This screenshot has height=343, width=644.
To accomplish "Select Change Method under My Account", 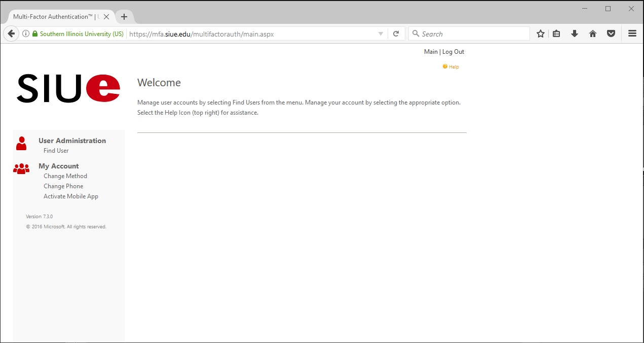I will click(65, 176).
